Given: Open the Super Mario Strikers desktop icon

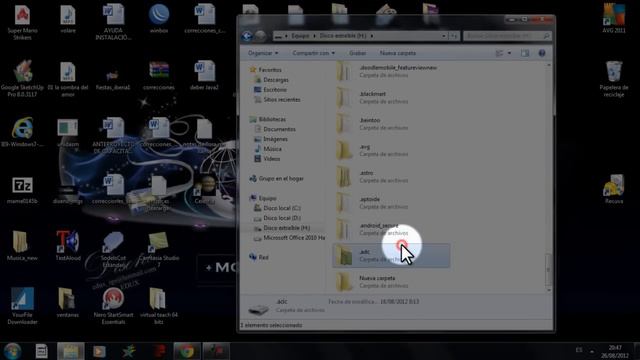Looking at the screenshot, I should coord(22,22).
